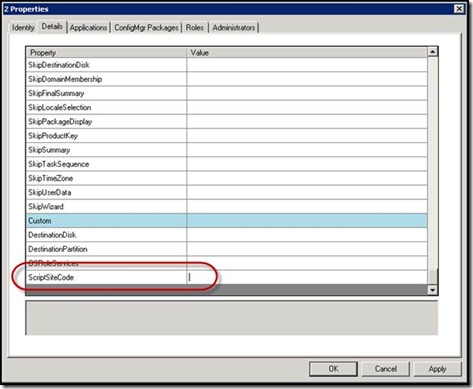473x389 pixels.
Task: Switch to the Administrators tab
Action: click(x=234, y=28)
